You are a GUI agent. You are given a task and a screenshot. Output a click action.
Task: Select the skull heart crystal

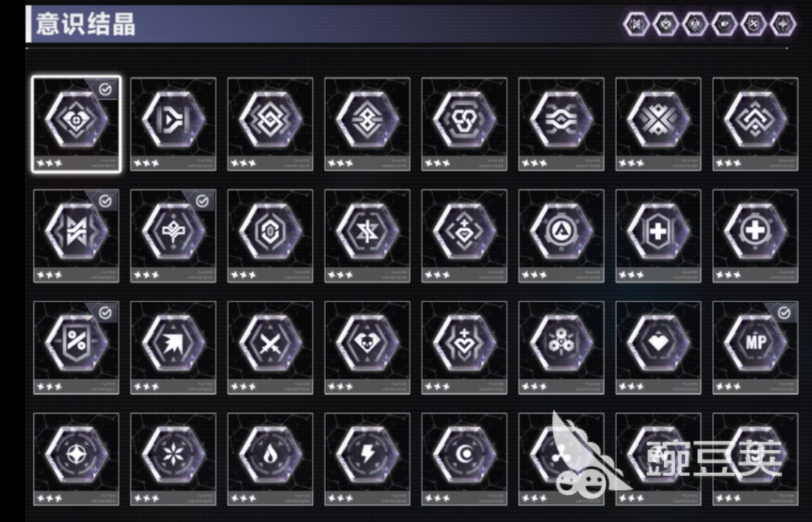tap(367, 348)
